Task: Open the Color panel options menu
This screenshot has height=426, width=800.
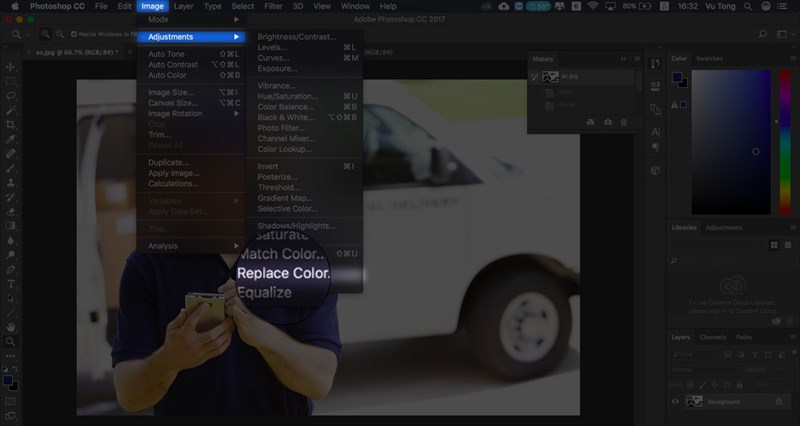Action: point(793,59)
